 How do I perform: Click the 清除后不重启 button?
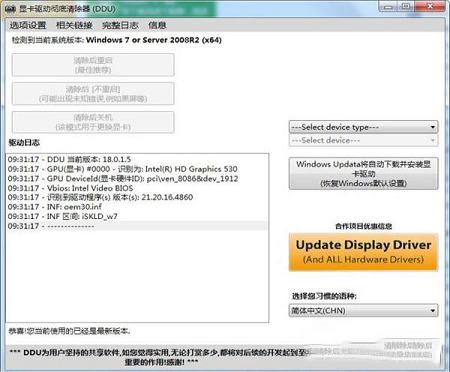(x=93, y=94)
